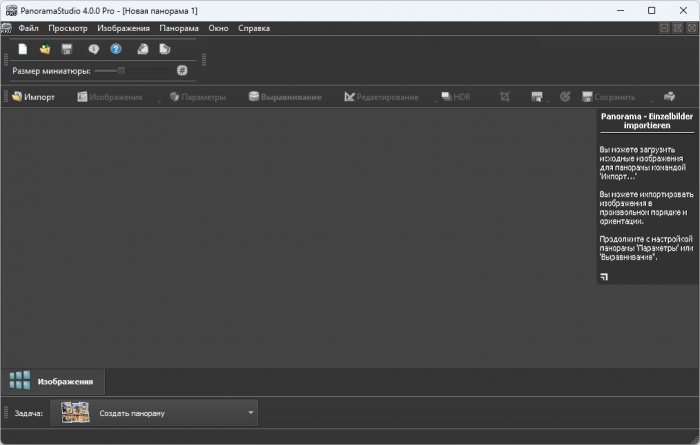The image size is (700, 445).
Task: Open the Справка menu
Action: tap(254, 28)
